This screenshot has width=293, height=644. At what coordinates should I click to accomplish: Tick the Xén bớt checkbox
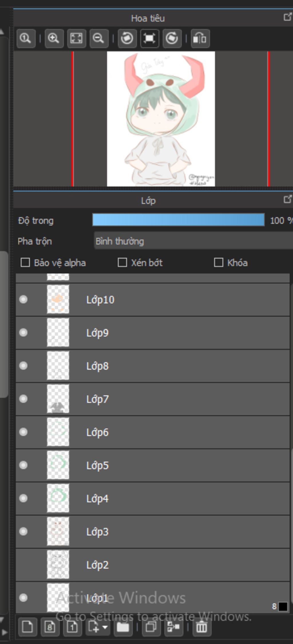[x=122, y=263]
